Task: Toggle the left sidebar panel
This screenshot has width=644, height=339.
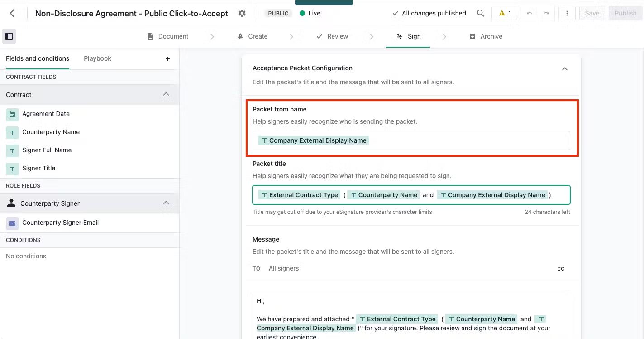Action: (9, 36)
